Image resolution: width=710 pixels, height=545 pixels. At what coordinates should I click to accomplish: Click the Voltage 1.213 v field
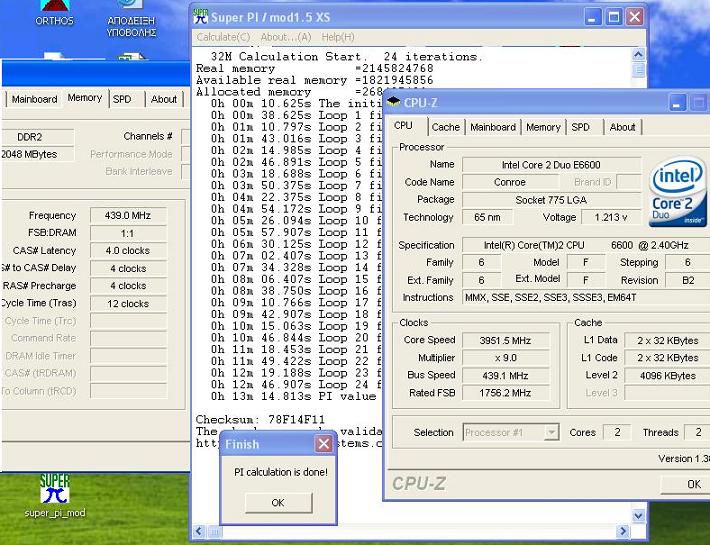click(611, 217)
